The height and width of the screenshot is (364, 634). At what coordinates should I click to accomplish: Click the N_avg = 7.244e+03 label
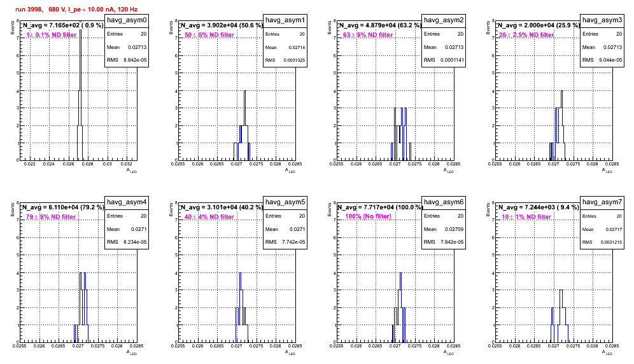tap(539, 207)
